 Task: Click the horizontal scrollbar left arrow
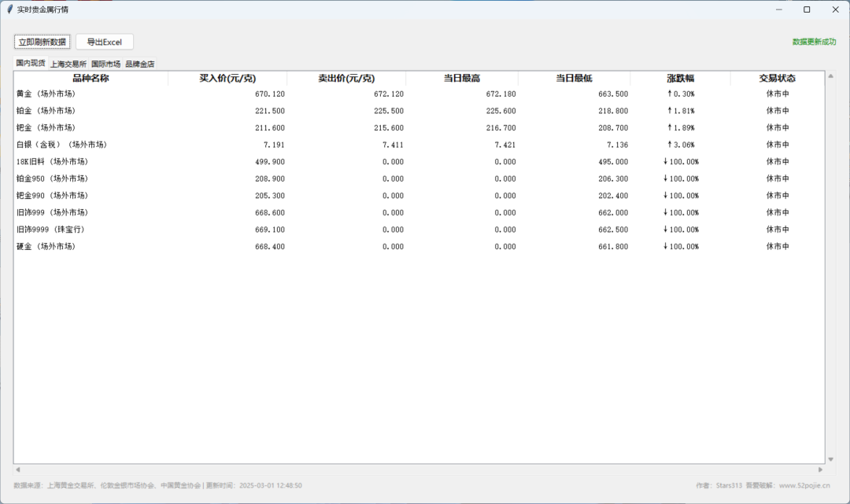tap(18, 469)
